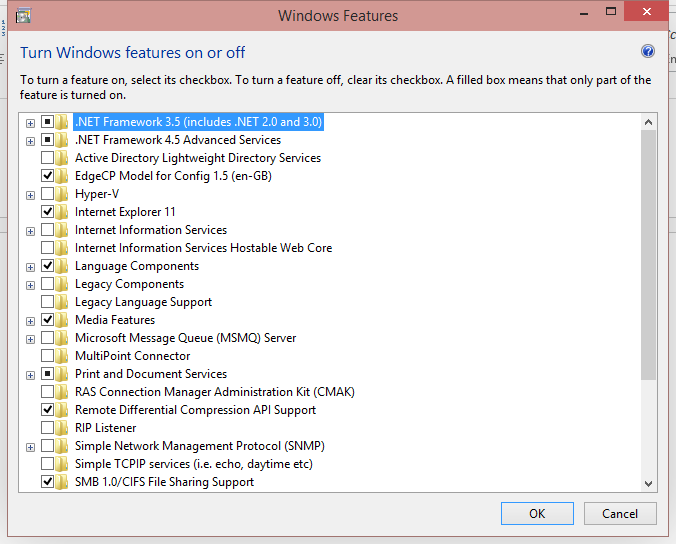Uncheck Media Features checkbox
The height and width of the screenshot is (544, 676).
point(47,319)
